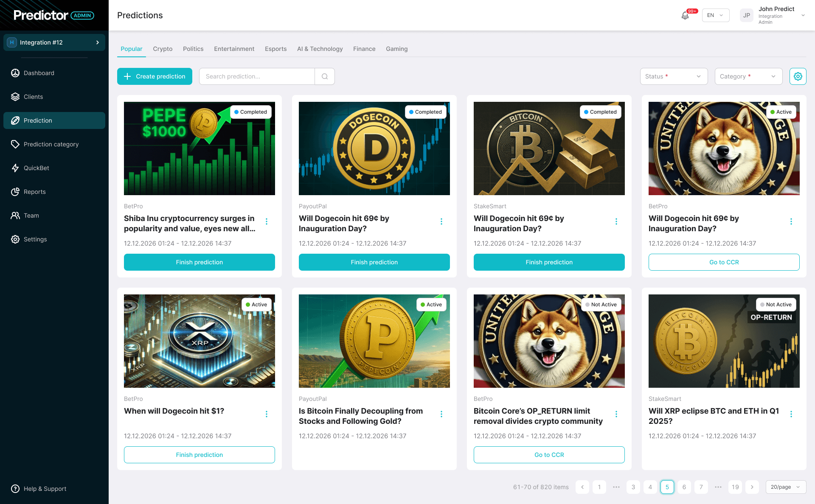Open more options for PayoutPal Dogecoin 69¢ card
Screen dimensions: 815x504
pyautogui.click(x=441, y=221)
